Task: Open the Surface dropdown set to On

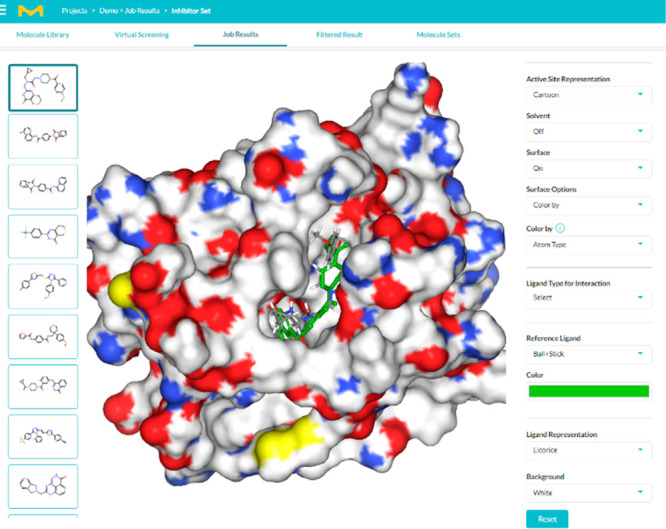Action: pos(589,169)
